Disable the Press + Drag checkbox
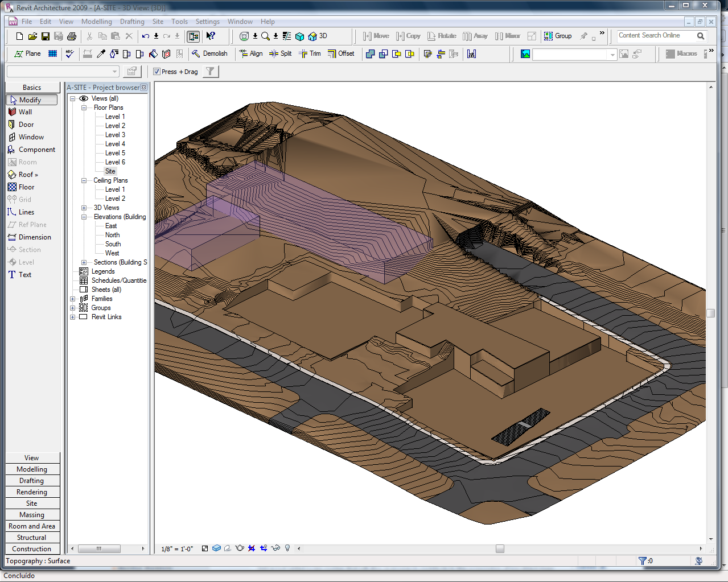This screenshot has height=582, width=728. [x=157, y=72]
